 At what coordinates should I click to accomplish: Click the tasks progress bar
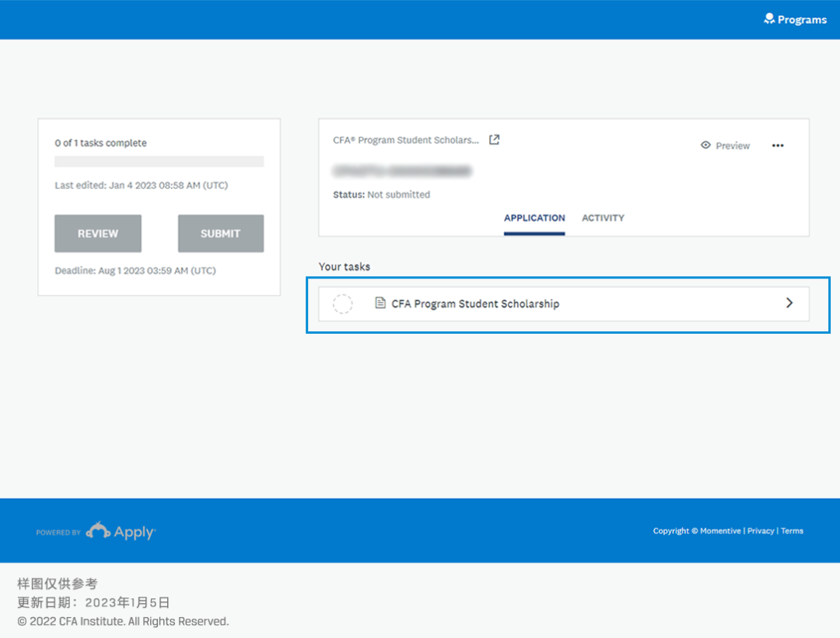tap(159, 161)
